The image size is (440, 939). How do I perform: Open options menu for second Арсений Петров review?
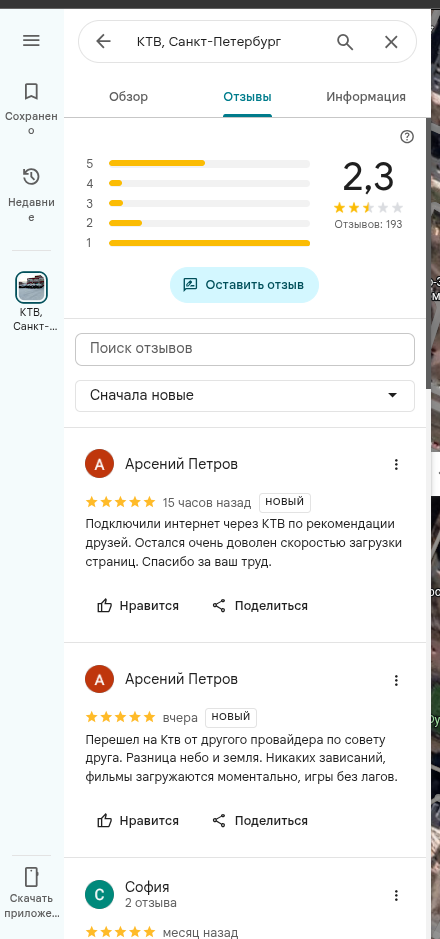coord(396,680)
